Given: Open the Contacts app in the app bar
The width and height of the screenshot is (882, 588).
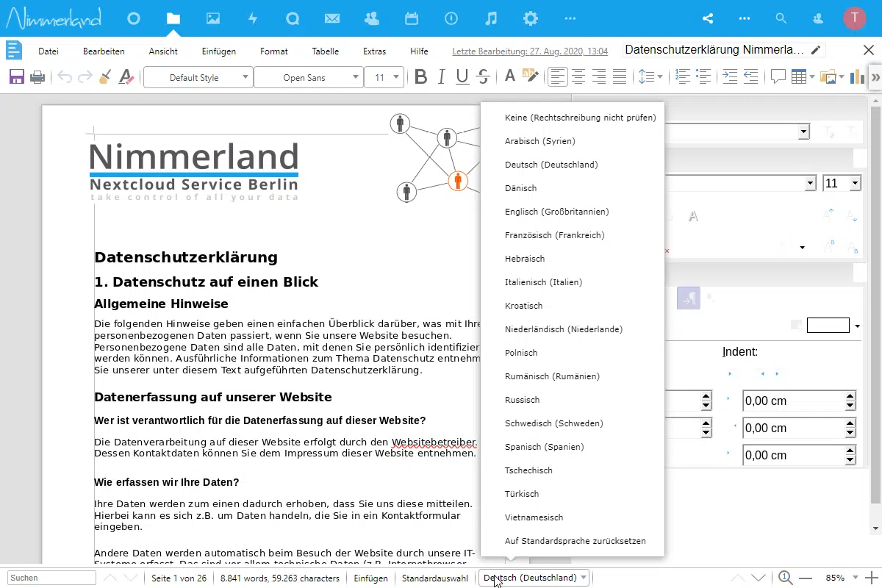Looking at the screenshot, I should point(372,18).
